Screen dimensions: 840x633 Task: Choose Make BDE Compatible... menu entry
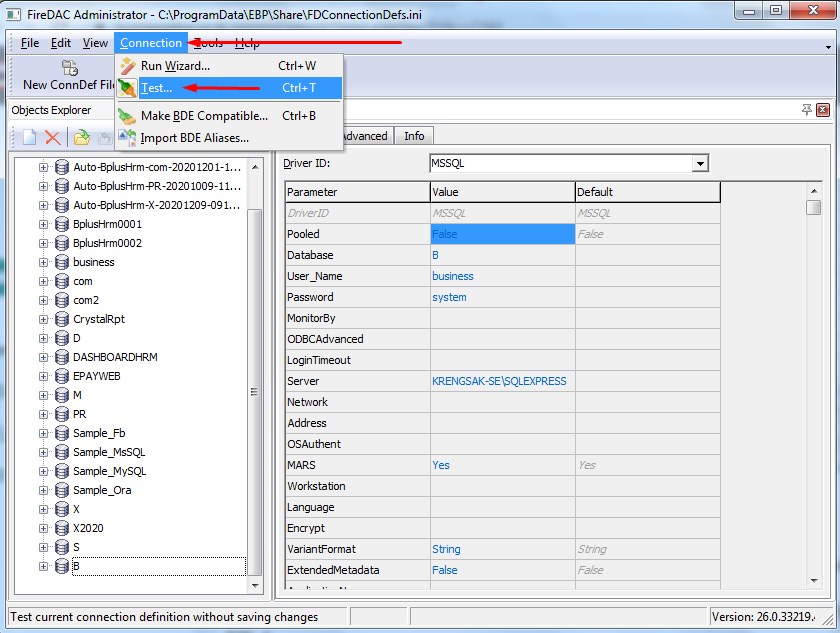point(229,116)
